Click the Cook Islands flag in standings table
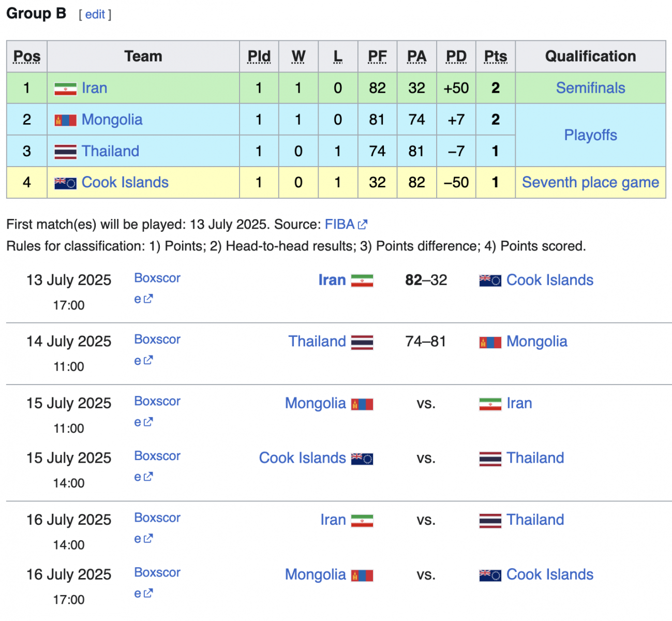The image size is (672, 621). [65, 183]
